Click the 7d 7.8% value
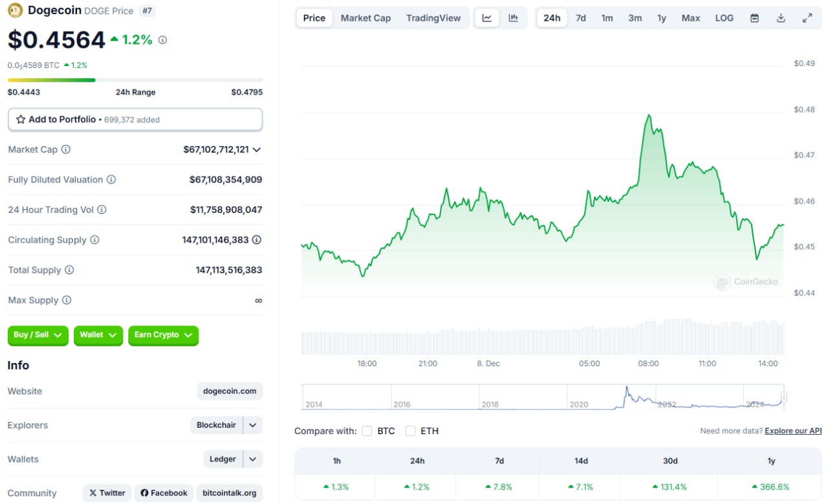This screenshot has width=828, height=504. [499, 487]
